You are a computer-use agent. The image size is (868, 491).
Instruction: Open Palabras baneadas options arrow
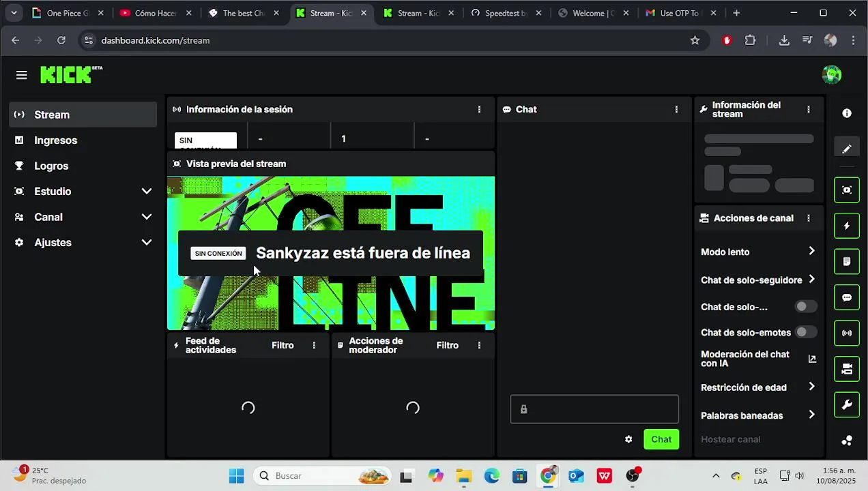click(x=811, y=415)
